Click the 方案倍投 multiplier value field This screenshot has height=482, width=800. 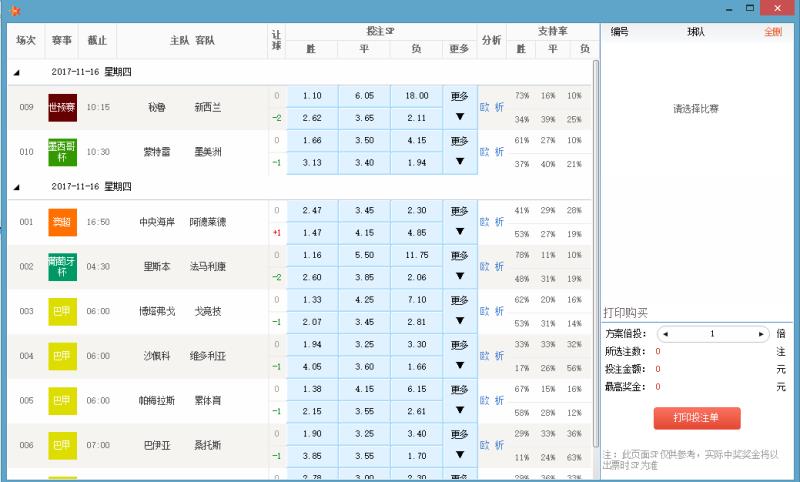click(713, 334)
